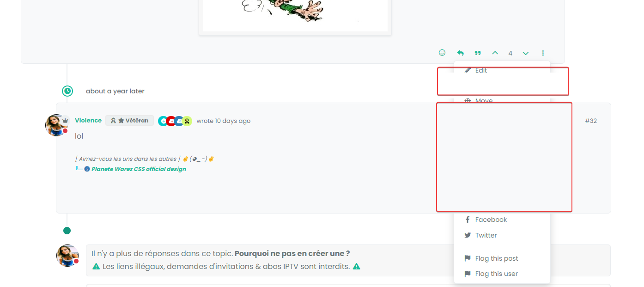Screen dimensions: 644x287
Task: Open Planete Warez CSS official design link
Action: (x=139, y=169)
